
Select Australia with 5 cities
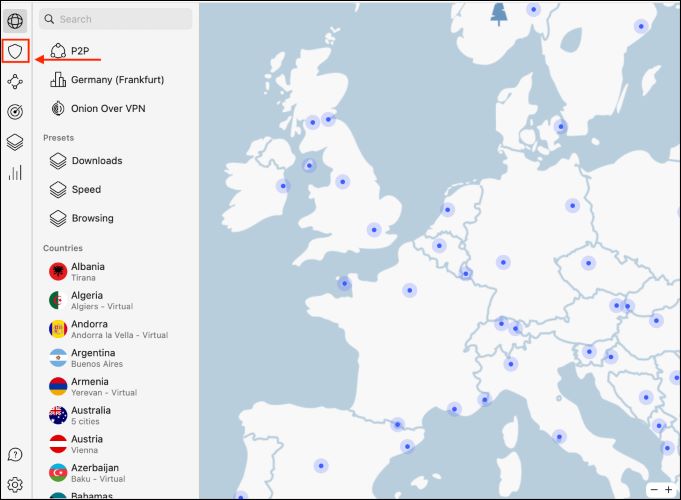(90, 415)
